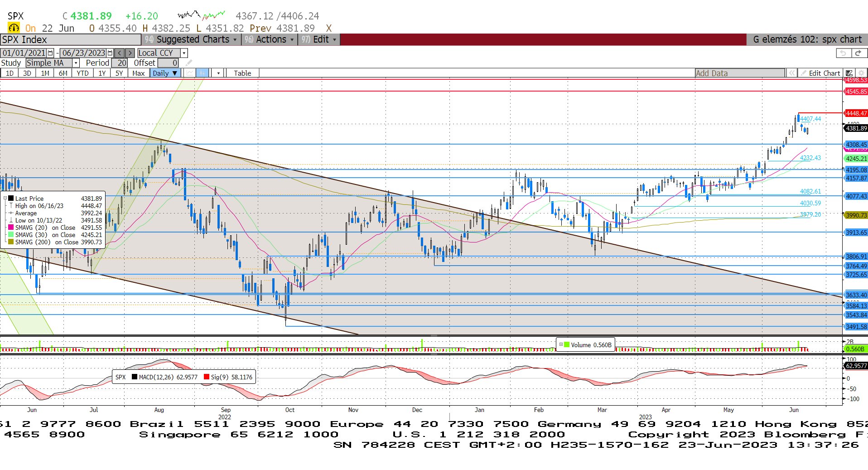This screenshot has width=868, height=470.
Task: Click the Add Data input box
Action: (x=740, y=73)
